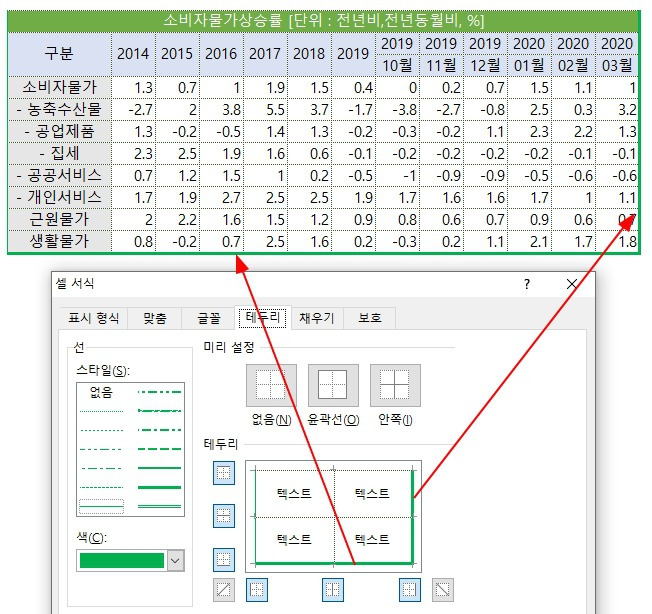
Task: Click the 없음(N) no-border preset icon
Action: tap(271, 385)
